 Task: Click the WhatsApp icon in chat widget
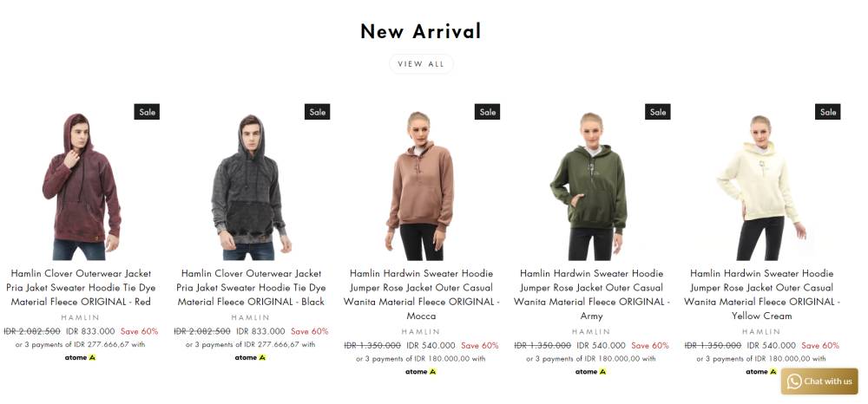click(x=794, y=381)
